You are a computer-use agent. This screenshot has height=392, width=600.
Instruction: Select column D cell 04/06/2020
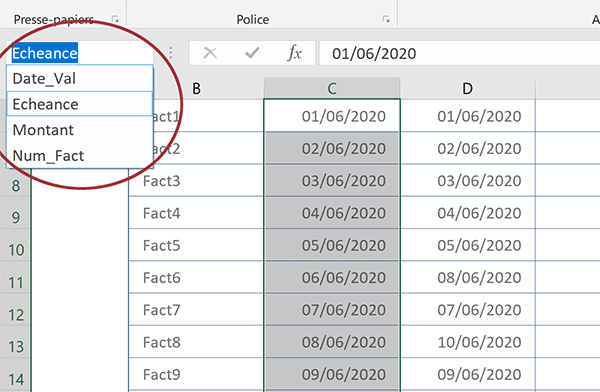[468, 213]
